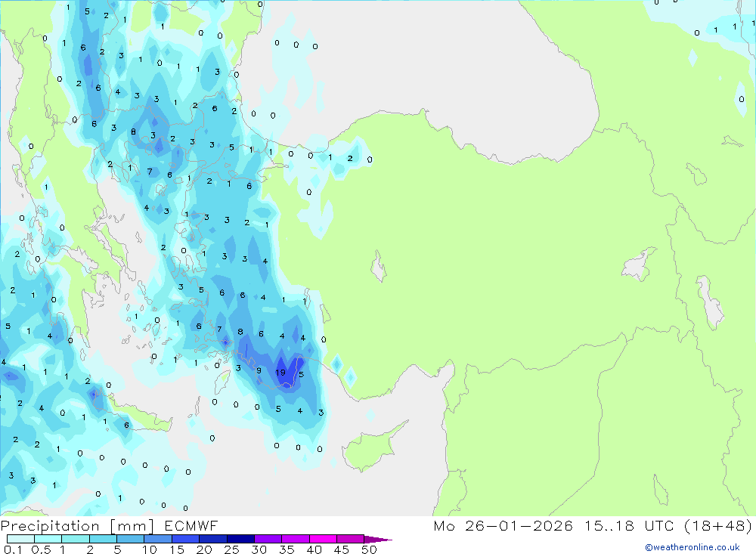Click the '19' mm precipitation value on map

(280, 372)
